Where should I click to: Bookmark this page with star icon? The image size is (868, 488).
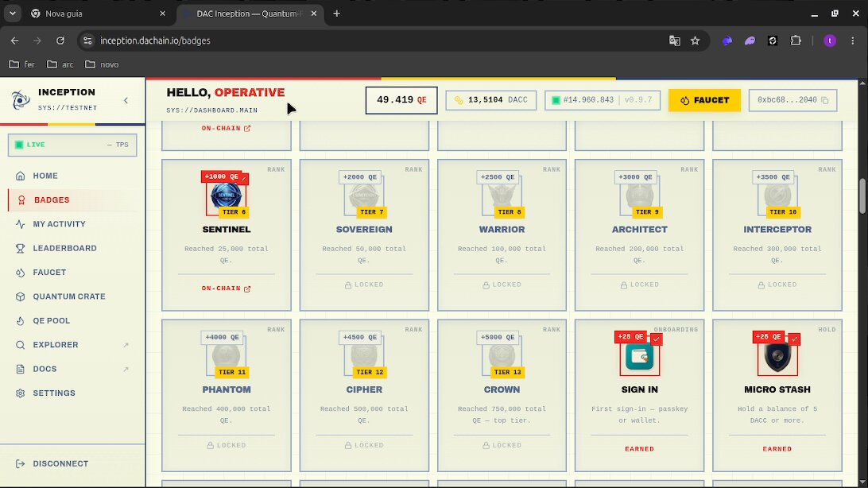coord(696,41)
